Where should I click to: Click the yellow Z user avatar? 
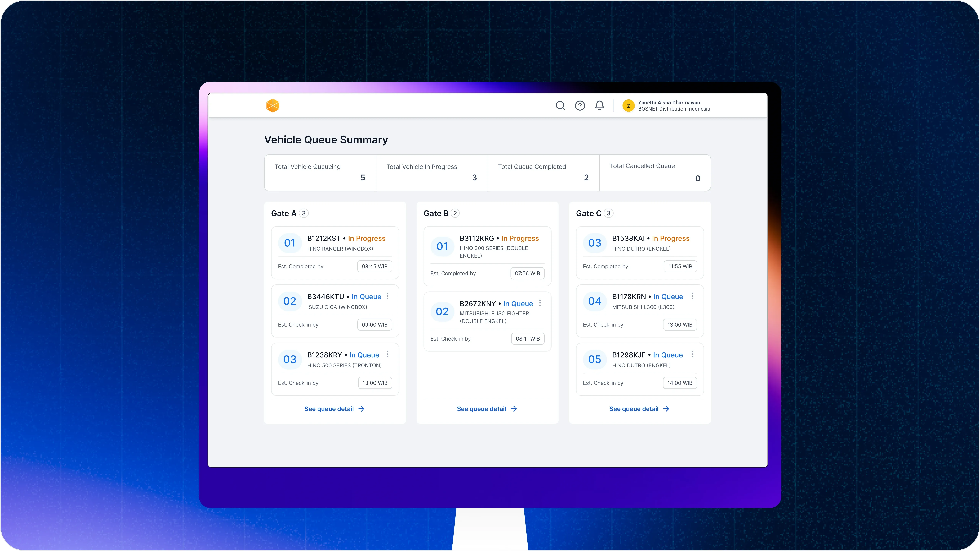point(628,106)
